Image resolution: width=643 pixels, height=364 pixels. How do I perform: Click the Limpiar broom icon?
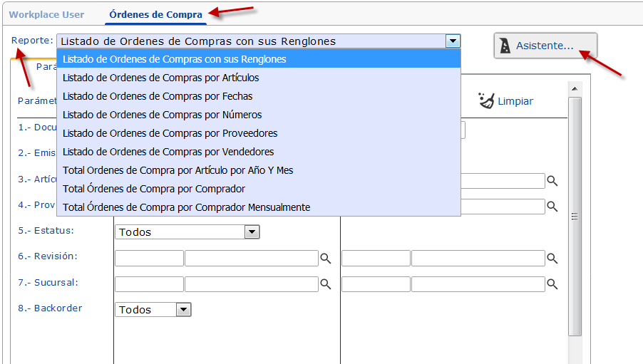pos(487,100)
